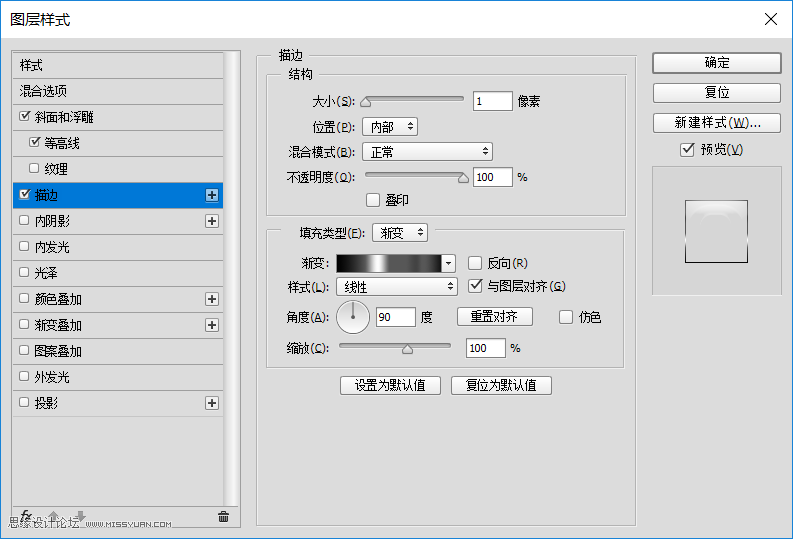Open the 填充类型 dropdown set to 渐变

(x=400, y=233)
